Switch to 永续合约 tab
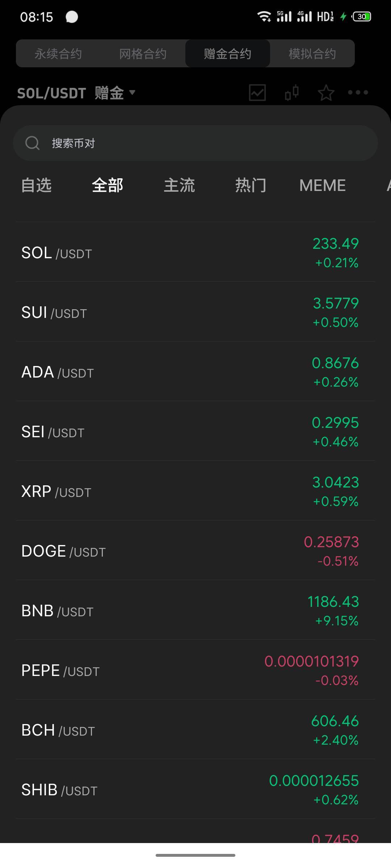This screenshot has height=868, width=391. pyautogui.click(x=58, y=54)
